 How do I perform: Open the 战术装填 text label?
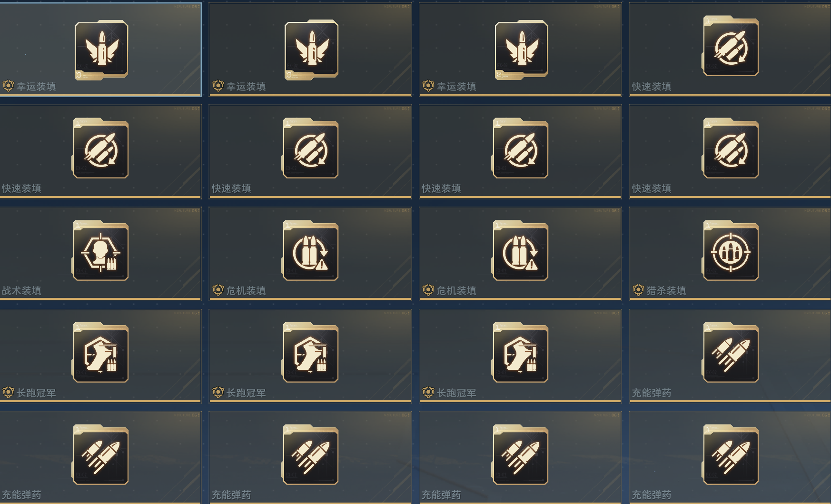pyautogui.click(x=21, y=290)
